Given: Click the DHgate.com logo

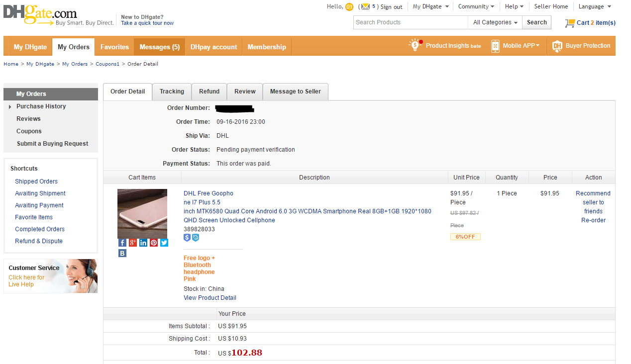Looking at the screenshot, I should [x=40, y=15].
